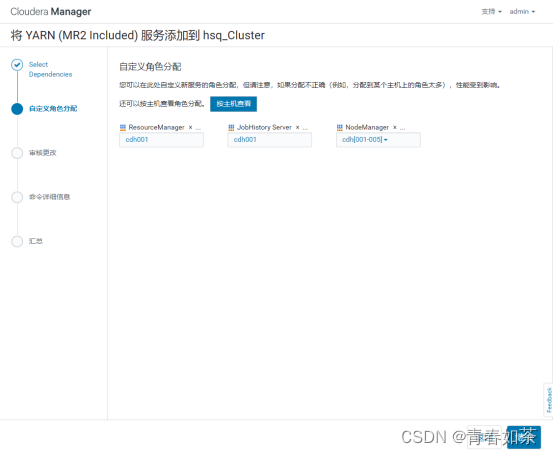The width and height of the screenshot is (553, 455).
Task: Click the filled circle for 自定义角色分配 step
Action: point(17,109)
